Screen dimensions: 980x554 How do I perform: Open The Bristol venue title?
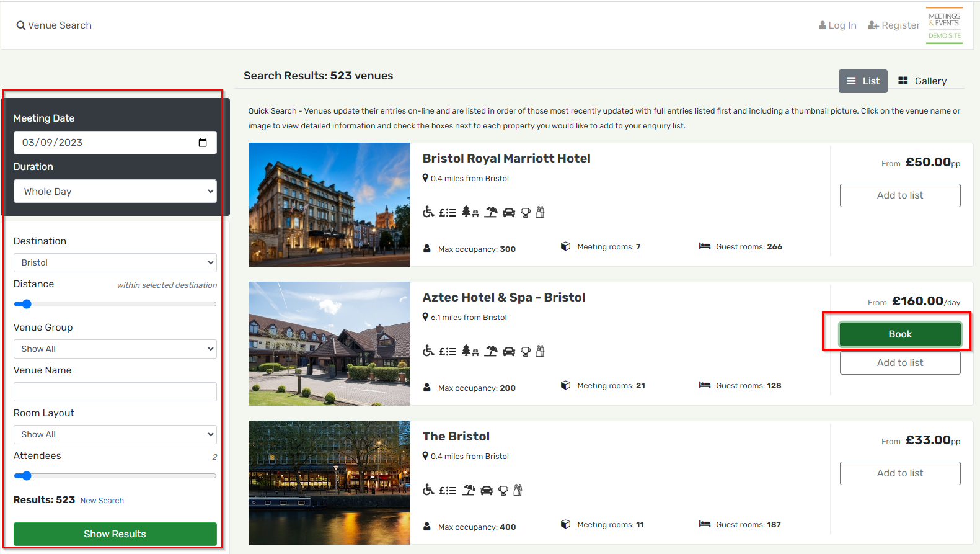(x=456, y=437)
